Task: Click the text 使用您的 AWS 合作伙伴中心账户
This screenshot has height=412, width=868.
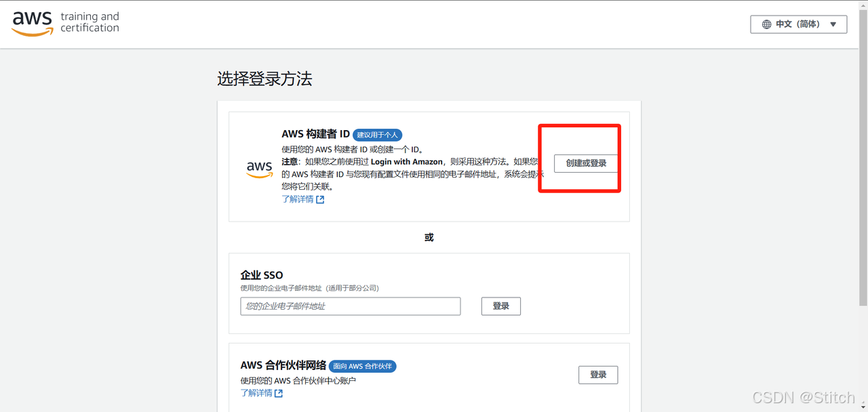Action: (298, 381)
